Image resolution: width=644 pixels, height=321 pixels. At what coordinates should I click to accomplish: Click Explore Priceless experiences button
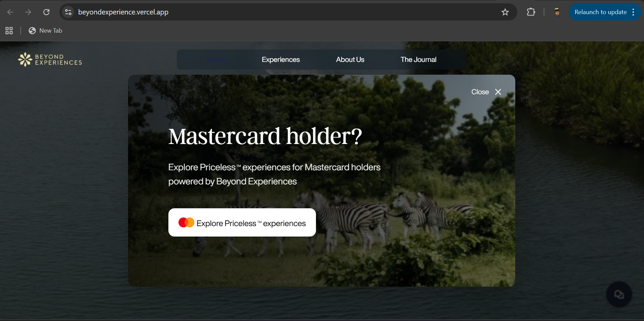click(x=242, y=222)
